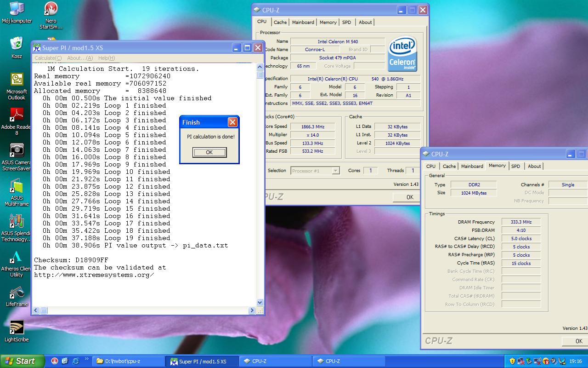Open the Help(H) menu in Super PI
This screenshot has width=588, height=368.
click(107, 58)
